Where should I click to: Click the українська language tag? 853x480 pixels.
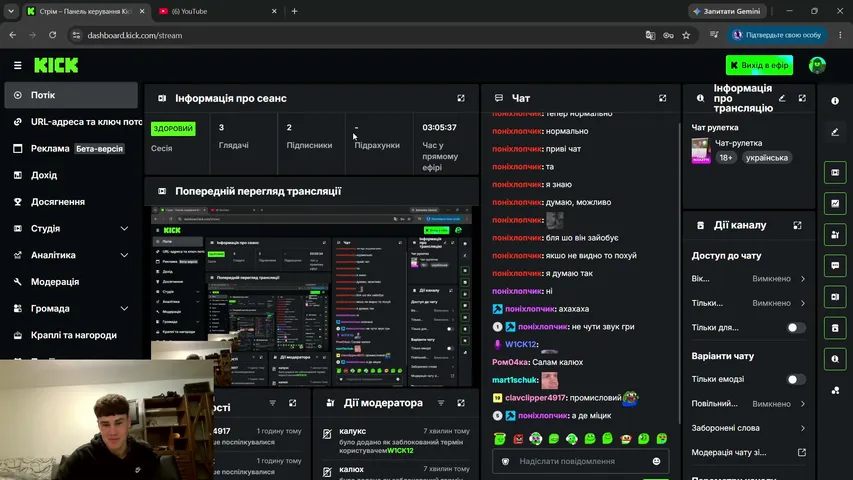tap(766, 158)
